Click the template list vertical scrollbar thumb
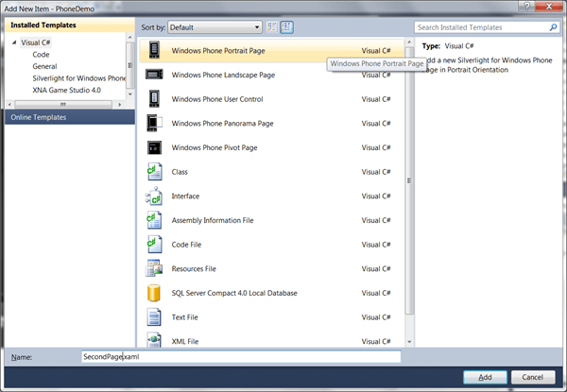 [409, 180]
